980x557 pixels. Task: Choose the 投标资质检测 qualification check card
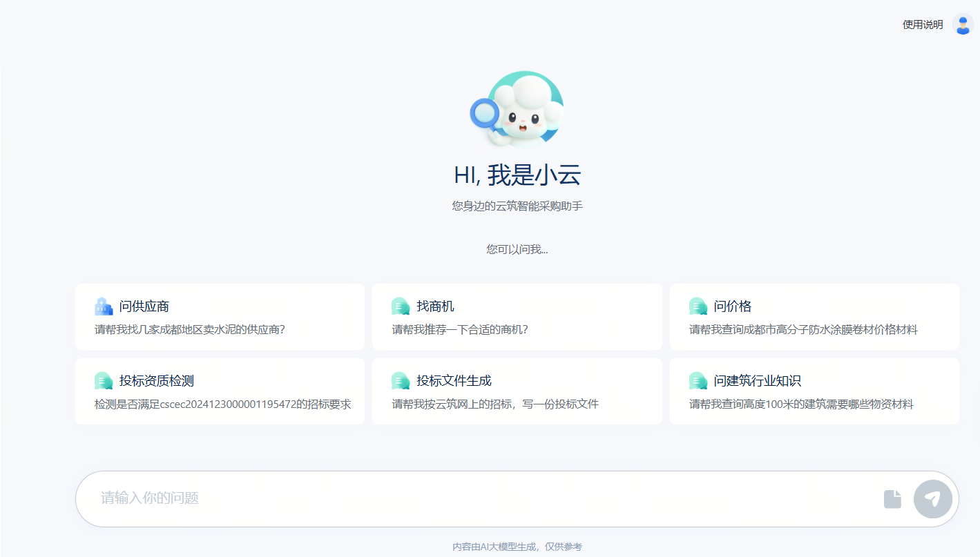click(x=220, y=391)
